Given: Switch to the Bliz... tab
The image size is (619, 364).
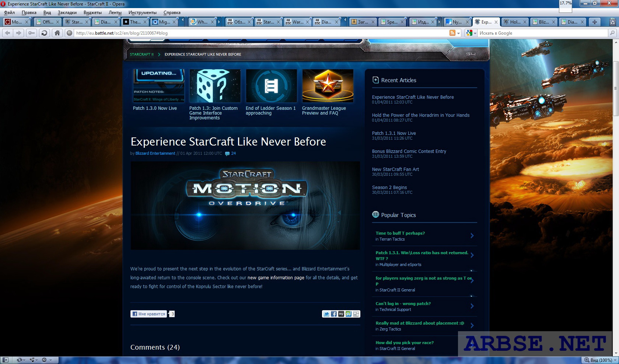Looking at the screenshot, I should [543, 22].
